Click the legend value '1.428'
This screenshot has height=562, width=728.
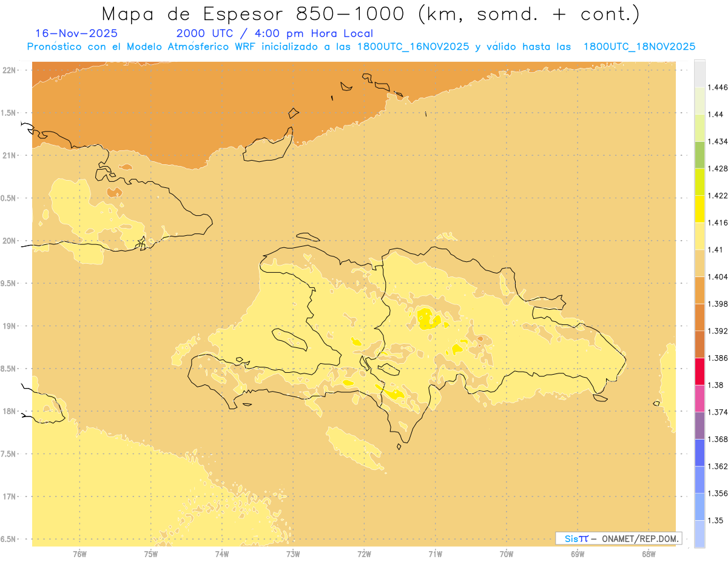pyautogui.click(x=718, y=169)
